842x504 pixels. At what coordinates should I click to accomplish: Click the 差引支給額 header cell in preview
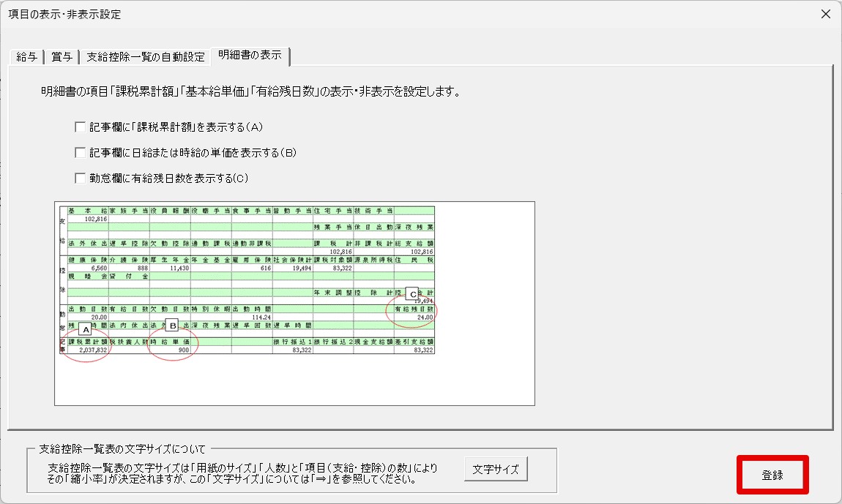pyautogui.click(x=414, y=342)
